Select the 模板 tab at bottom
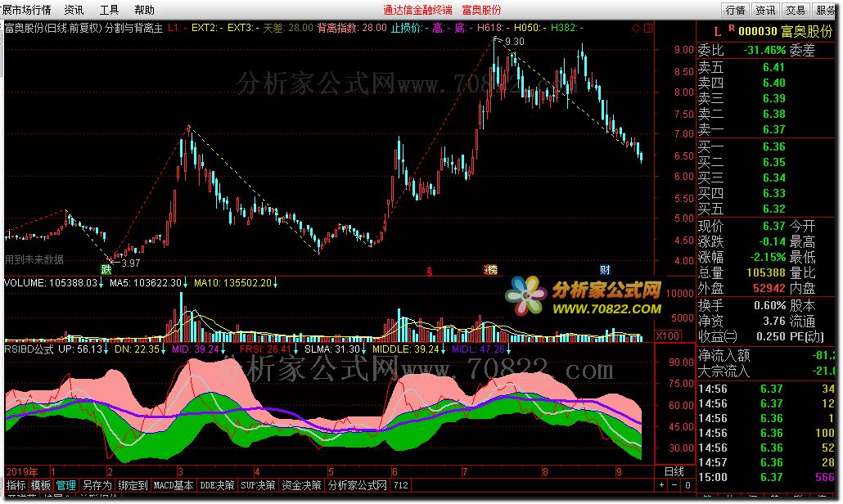The image size is (843, 504). pos(40,485)
